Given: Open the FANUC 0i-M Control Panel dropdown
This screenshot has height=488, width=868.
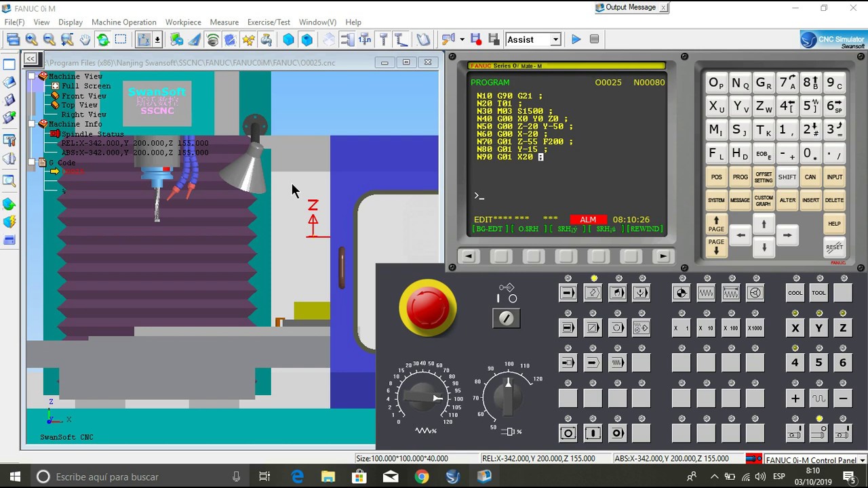Looking at the screenshot, I should coord(862,460).
